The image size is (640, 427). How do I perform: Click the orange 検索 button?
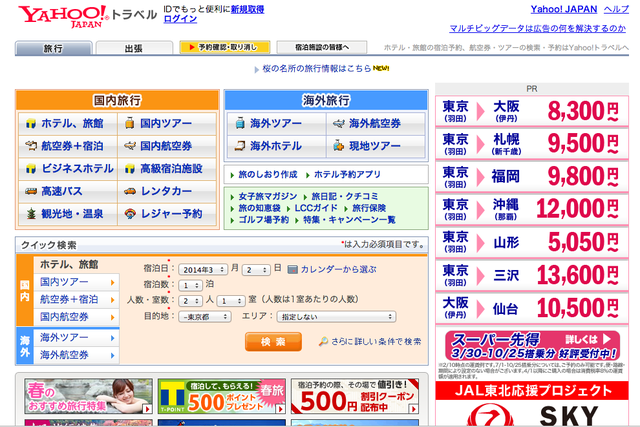tap(273, 341)
